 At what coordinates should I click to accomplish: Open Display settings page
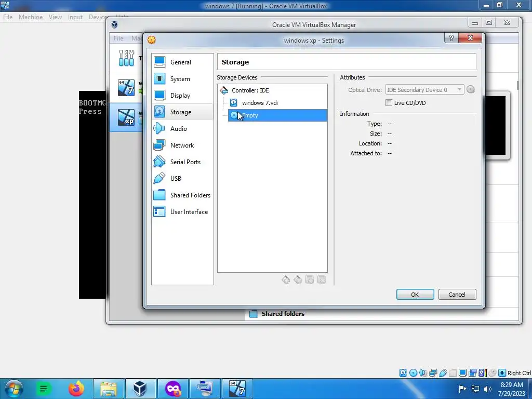(182, 96)
